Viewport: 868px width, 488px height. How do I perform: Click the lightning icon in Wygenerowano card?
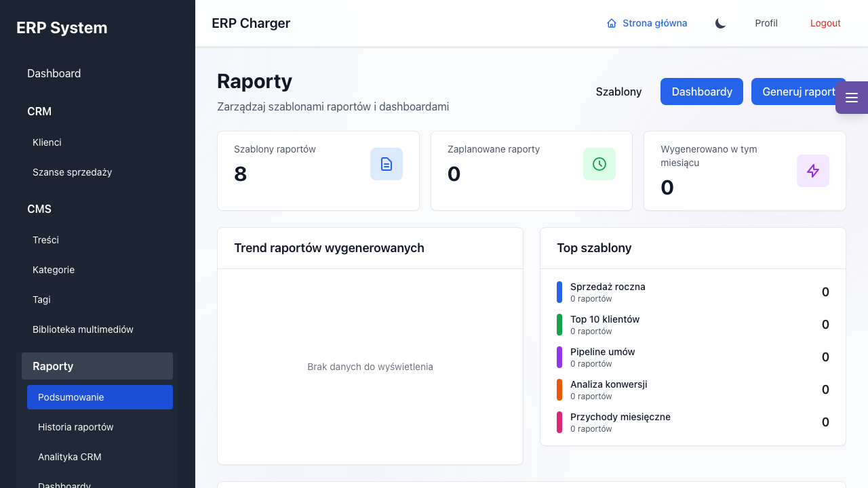pos(813,171)
